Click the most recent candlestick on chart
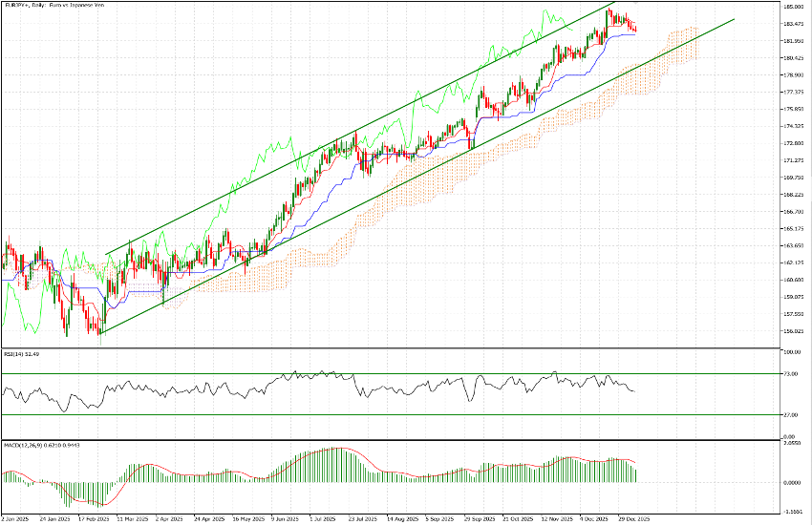 (x=635, y=28)
